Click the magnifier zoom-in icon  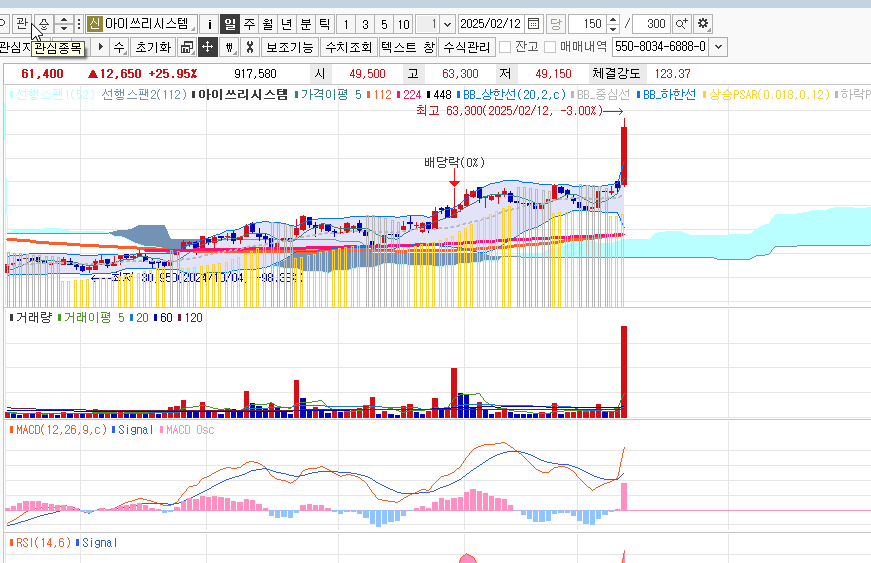pyautogui.click(x=682, y=23)
